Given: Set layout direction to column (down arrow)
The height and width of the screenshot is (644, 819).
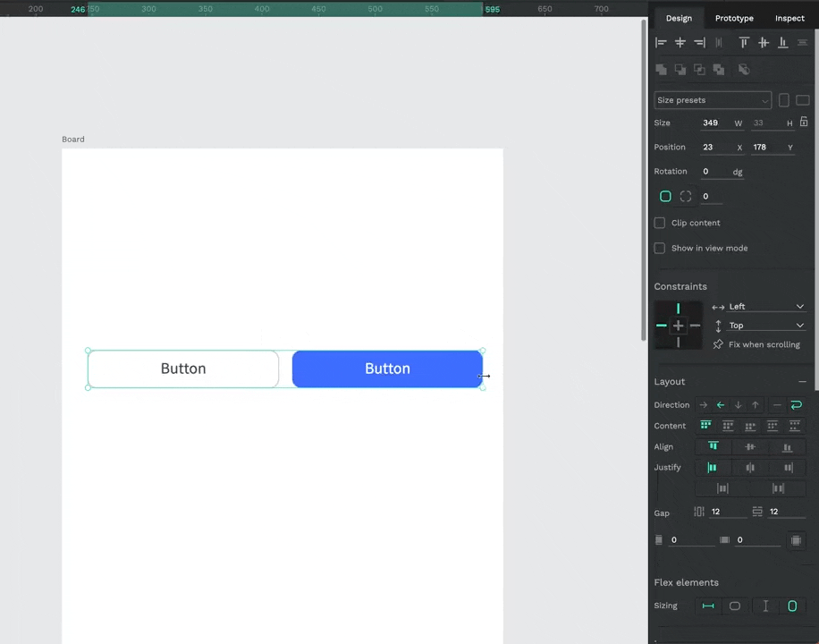Looking at the screenshot, I should click(738, 405).
